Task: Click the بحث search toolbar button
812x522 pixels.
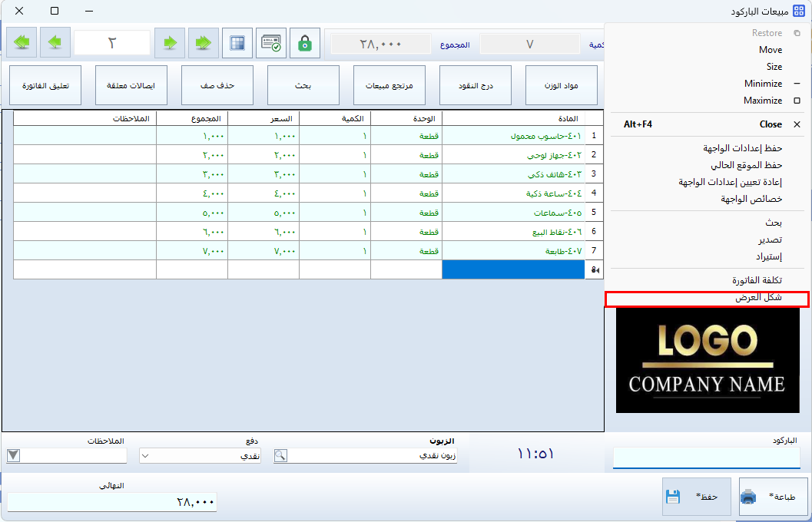Action: 303,85
